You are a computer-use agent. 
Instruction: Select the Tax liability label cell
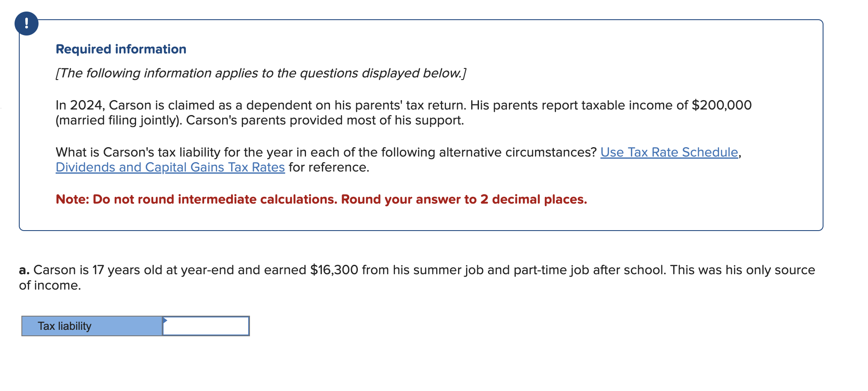92,326
